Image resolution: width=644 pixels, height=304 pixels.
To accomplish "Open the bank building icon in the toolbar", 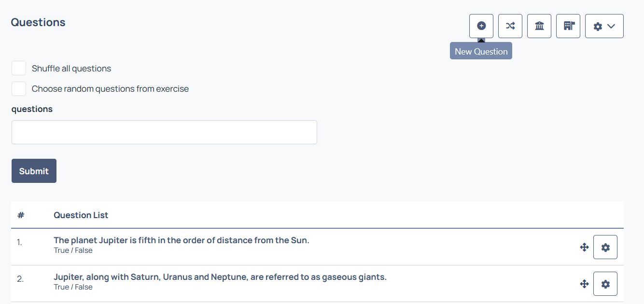I will coord(539,26).
